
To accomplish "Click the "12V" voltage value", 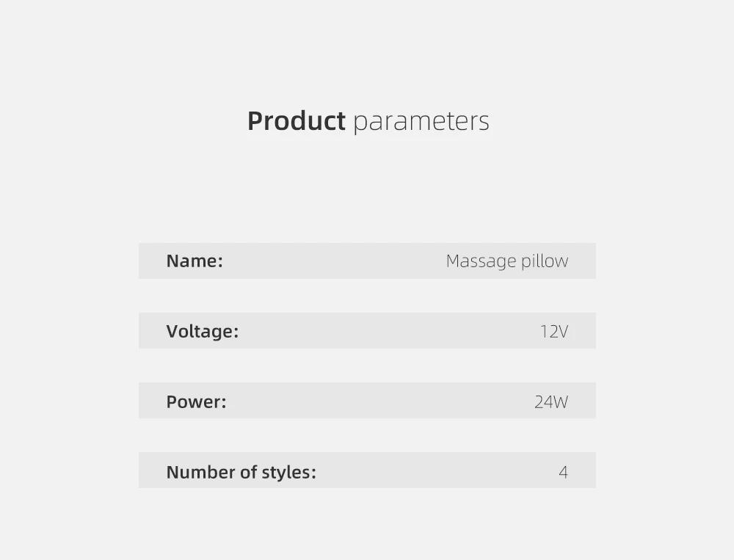I will [553, 332].
